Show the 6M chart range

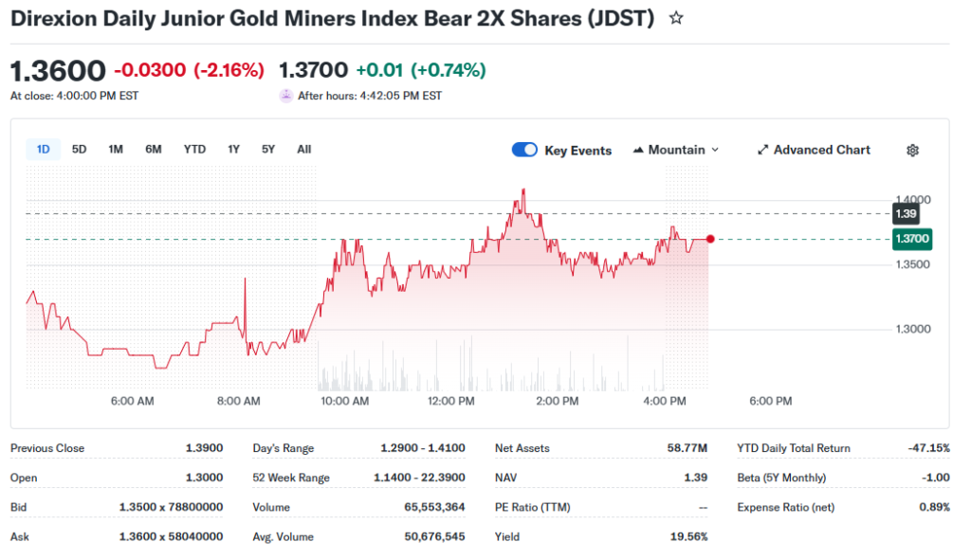click(x=154, y=149)
